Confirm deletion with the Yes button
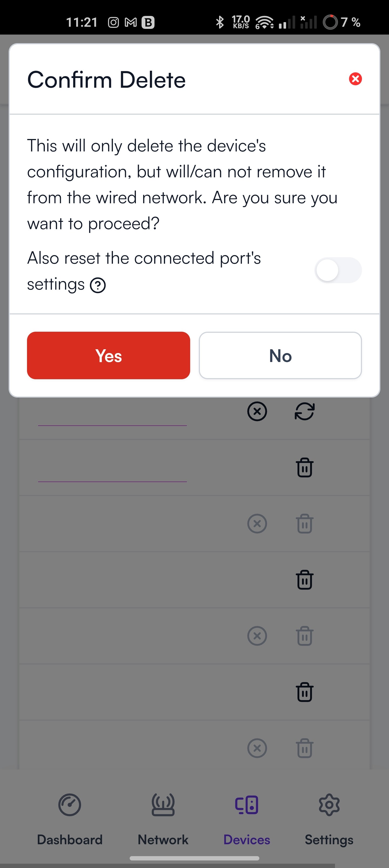Viewport: 389px width, 868px height. 108,355
